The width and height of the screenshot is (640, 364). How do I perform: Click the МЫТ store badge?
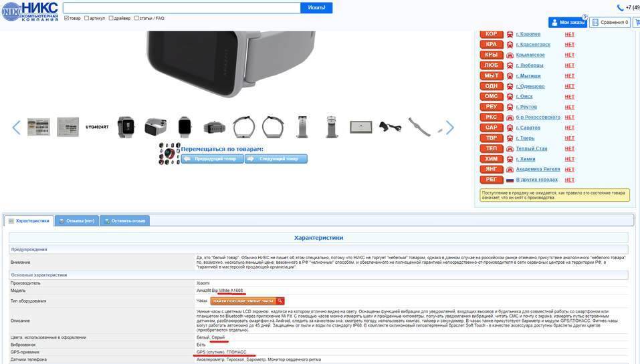tap(492, 76)
